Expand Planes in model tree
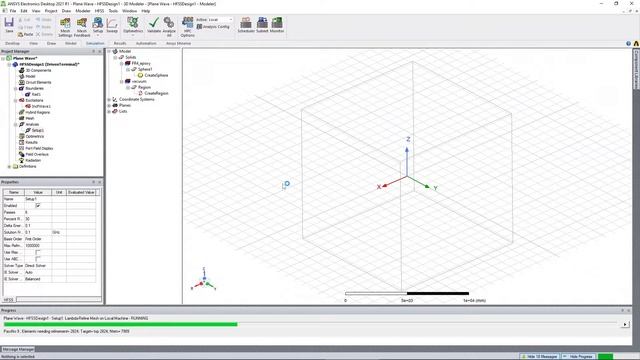Viewport: 640px width, 360px height. [109, 105]
